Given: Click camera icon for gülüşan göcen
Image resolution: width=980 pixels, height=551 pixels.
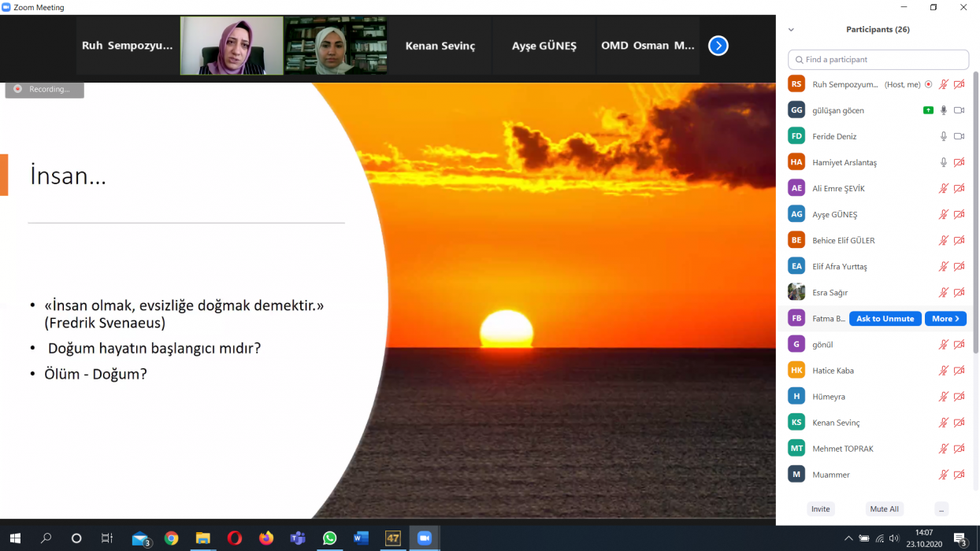Looking at the screenshot, I should pyautogui.click(x=959, y=110).
